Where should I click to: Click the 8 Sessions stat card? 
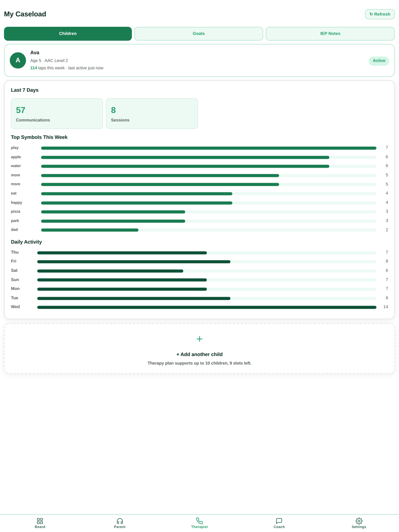(x=152, y=113)
